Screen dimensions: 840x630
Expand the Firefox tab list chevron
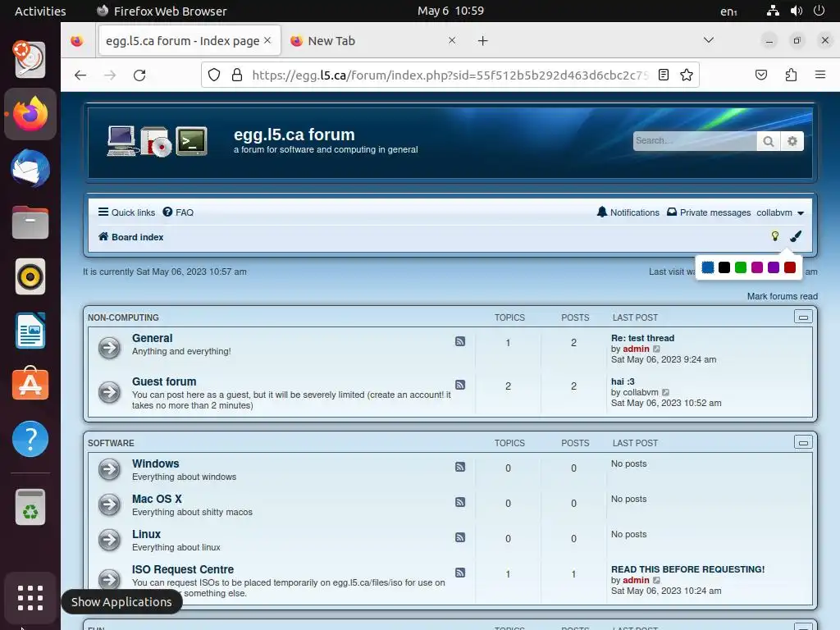pos(708,40)
